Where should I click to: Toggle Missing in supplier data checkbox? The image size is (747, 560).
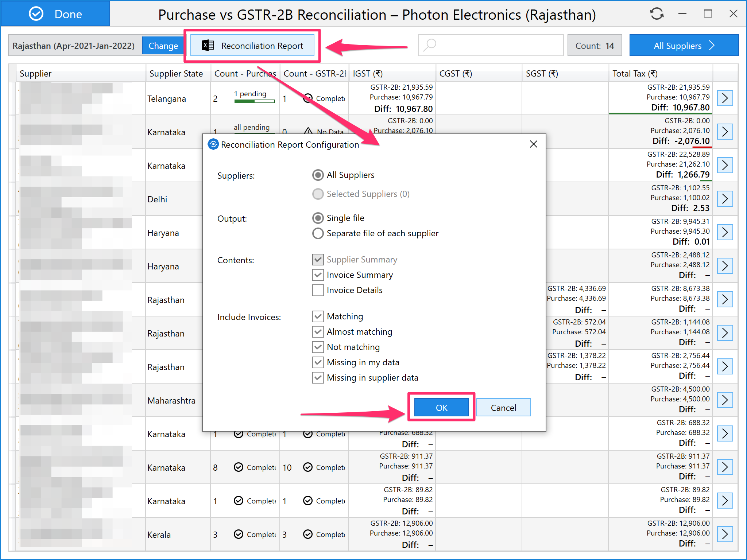(x=318, y=378)
